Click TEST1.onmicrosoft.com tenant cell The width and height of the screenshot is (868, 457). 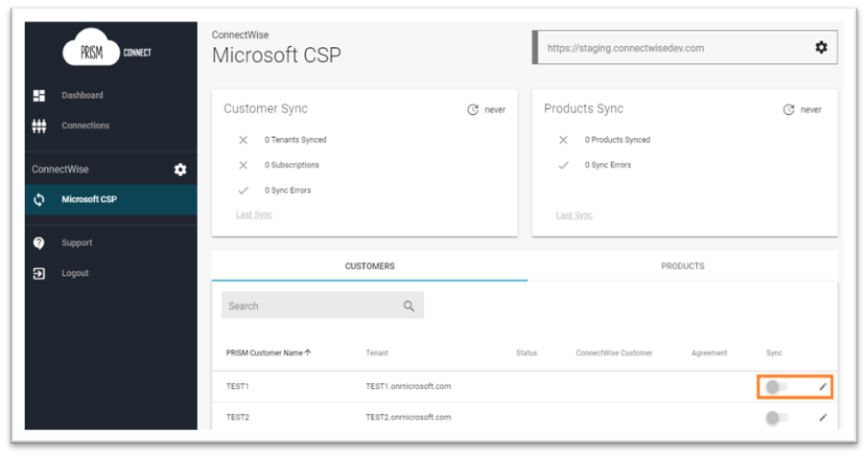click(408, 386)
